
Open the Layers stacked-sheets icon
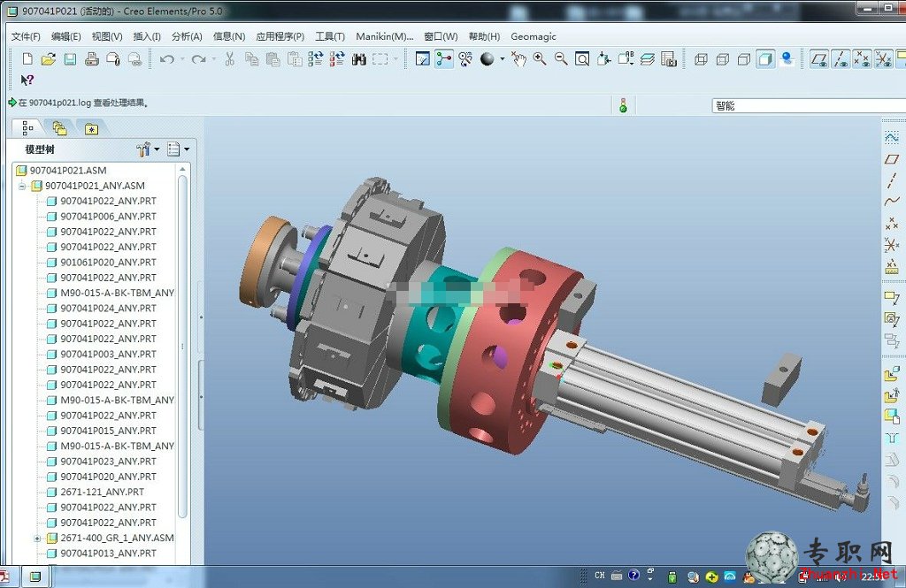(647, 59)
